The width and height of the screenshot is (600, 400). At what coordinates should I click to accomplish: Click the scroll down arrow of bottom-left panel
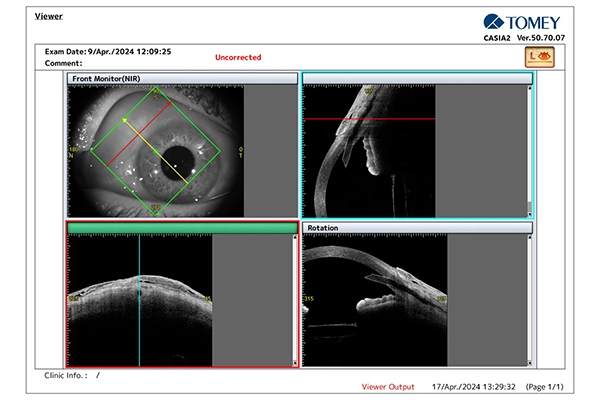(x=295, y=363)
